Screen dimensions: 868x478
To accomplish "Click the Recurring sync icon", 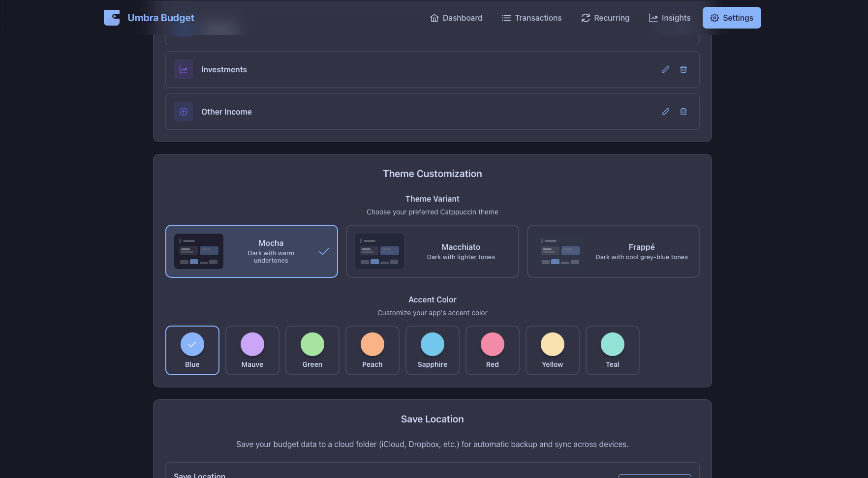I will (x=585, y=18).
